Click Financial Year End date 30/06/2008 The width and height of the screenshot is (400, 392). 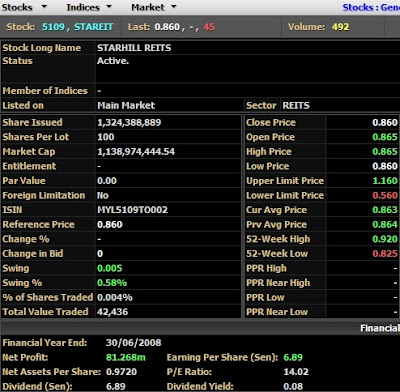[133, 343]
